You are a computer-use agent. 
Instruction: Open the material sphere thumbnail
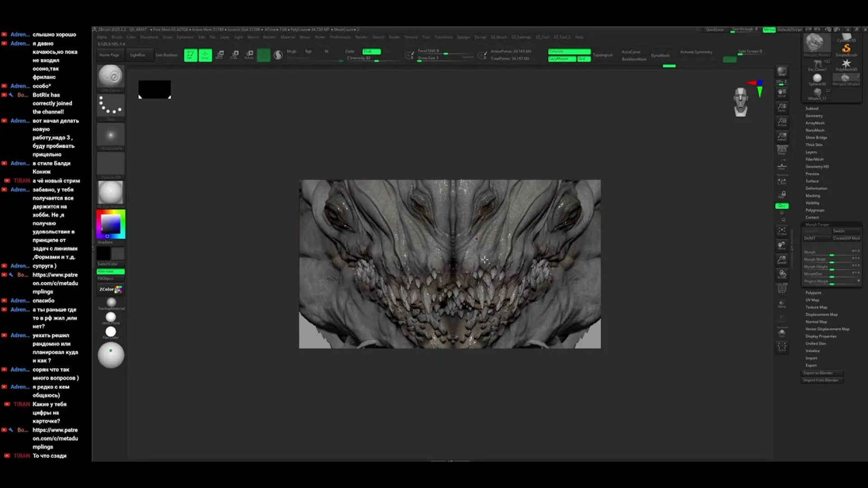click(x=110, y=192)
